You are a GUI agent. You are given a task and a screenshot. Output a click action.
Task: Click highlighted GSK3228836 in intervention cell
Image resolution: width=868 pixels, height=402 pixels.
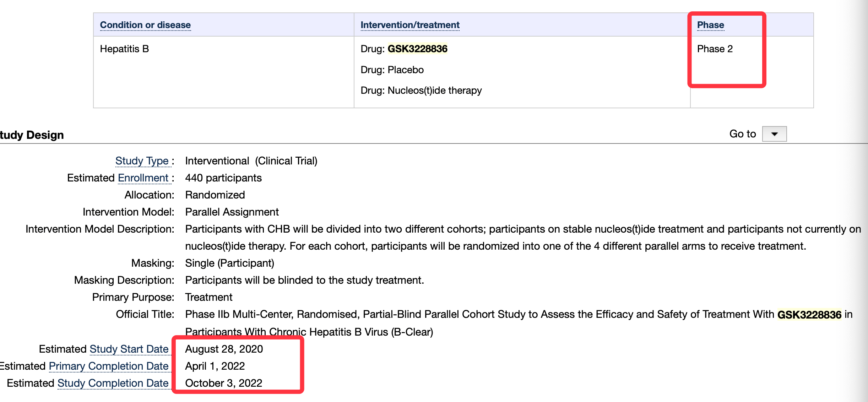[x=417, y=49]
